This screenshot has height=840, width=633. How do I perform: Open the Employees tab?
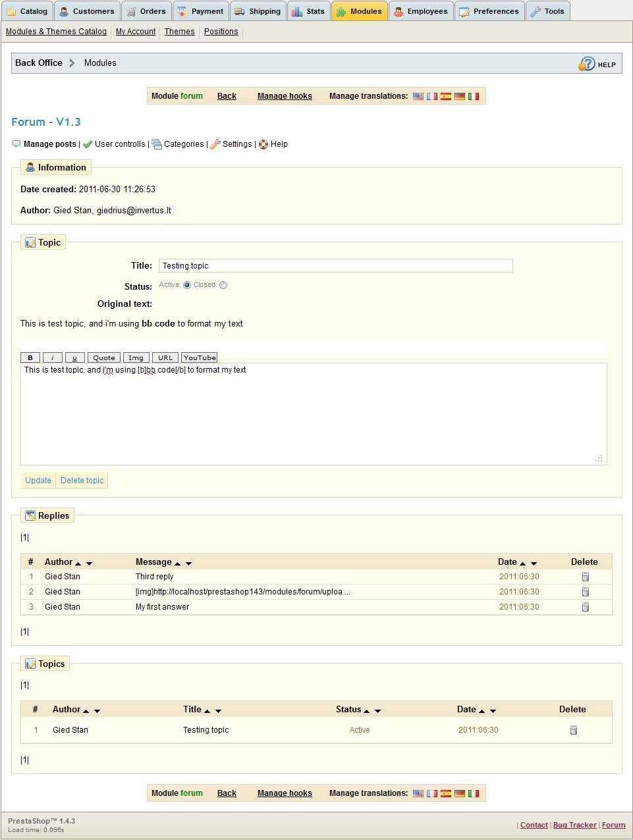pos(421,11)
